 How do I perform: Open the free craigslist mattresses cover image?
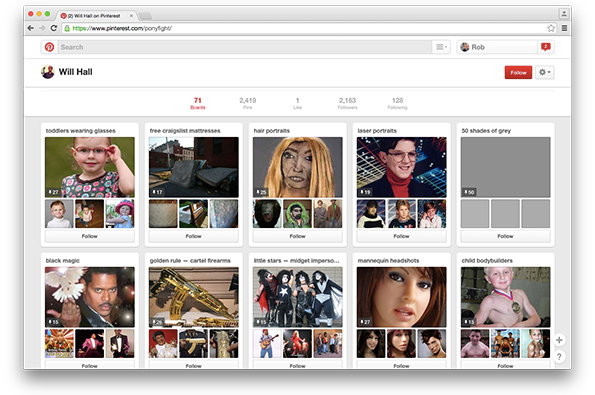coord(194,167)
